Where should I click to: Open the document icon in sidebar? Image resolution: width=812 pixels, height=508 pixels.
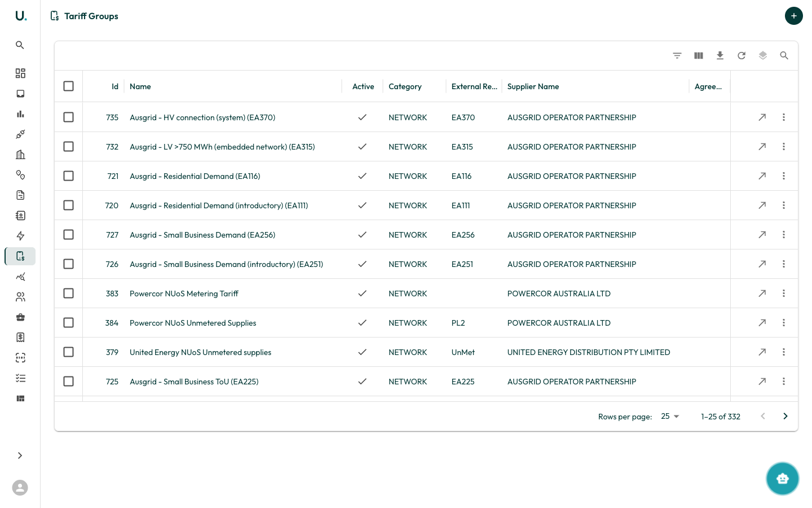(x=20, y=195)
